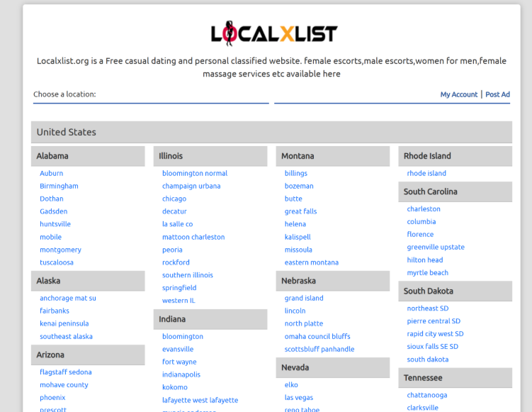Select myrtle beach

tap(427, 273)
